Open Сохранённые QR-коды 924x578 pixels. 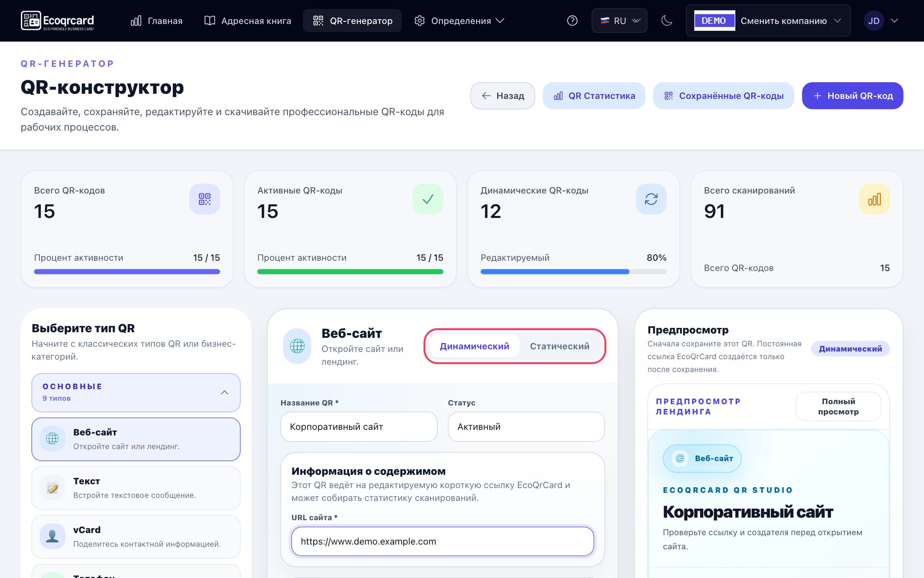coord(724,95)
